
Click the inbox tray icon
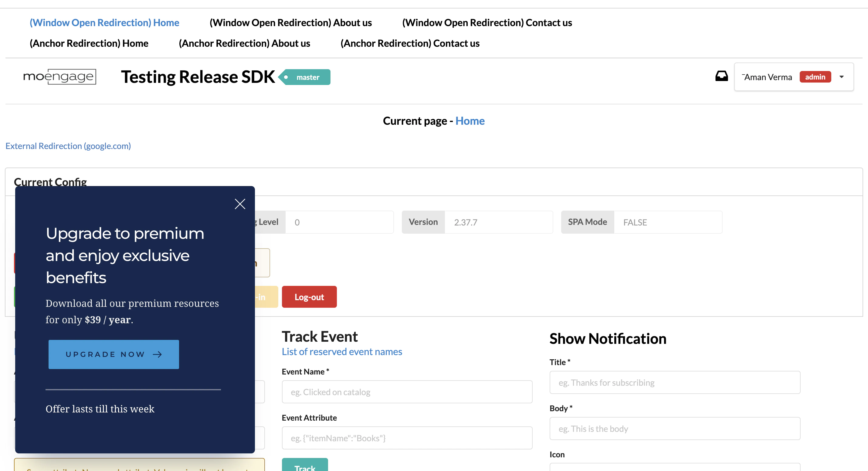721,76
